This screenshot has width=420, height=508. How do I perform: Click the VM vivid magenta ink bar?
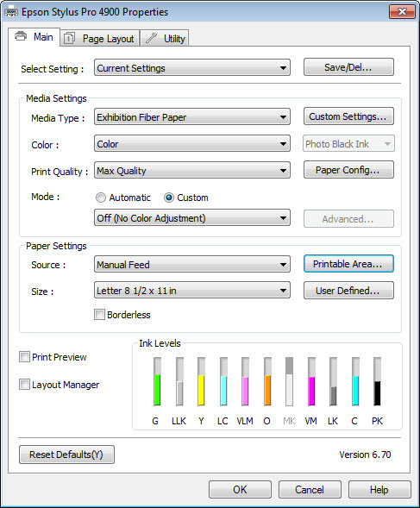click(311, 381)
